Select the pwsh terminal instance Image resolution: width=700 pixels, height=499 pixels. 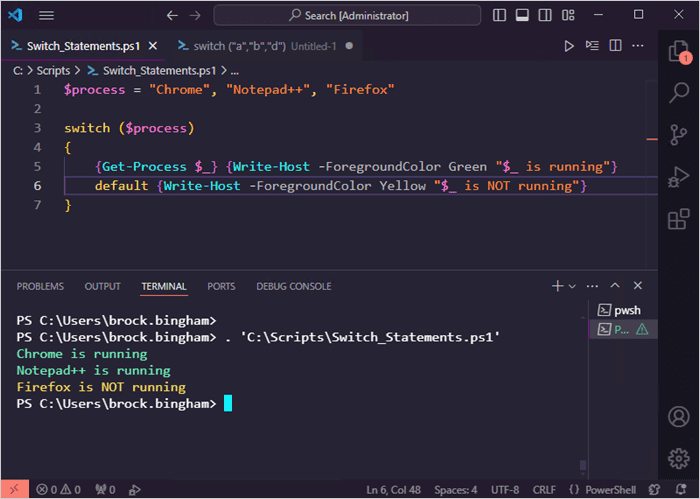(623, 310)
